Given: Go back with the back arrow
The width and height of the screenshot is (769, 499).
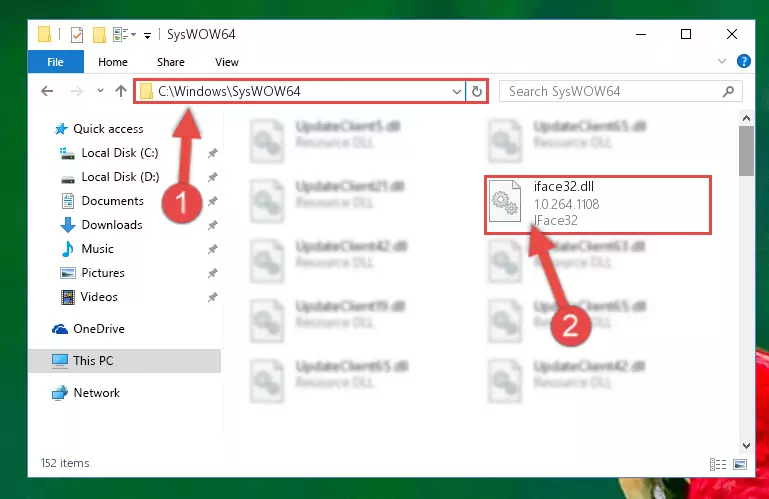Looking at the screenshot, I should 47,91.
